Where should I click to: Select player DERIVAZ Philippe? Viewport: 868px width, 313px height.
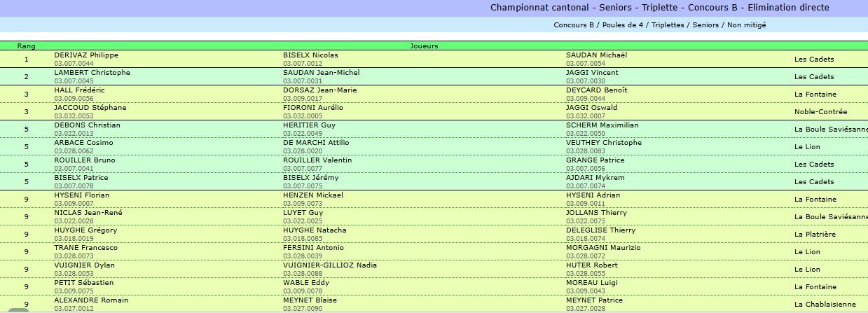pos(86,55)
